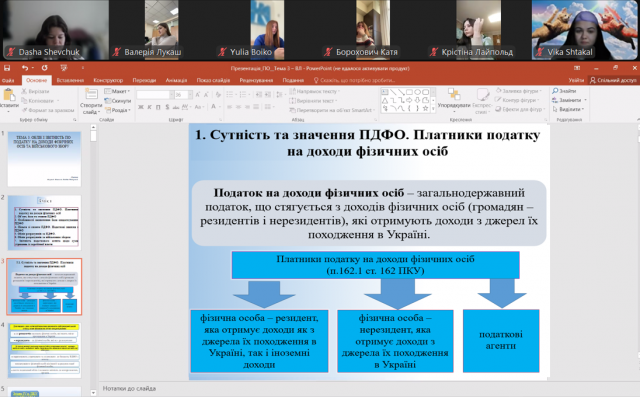
Task: Toggle center text alignment
Action: pos(238,107)
